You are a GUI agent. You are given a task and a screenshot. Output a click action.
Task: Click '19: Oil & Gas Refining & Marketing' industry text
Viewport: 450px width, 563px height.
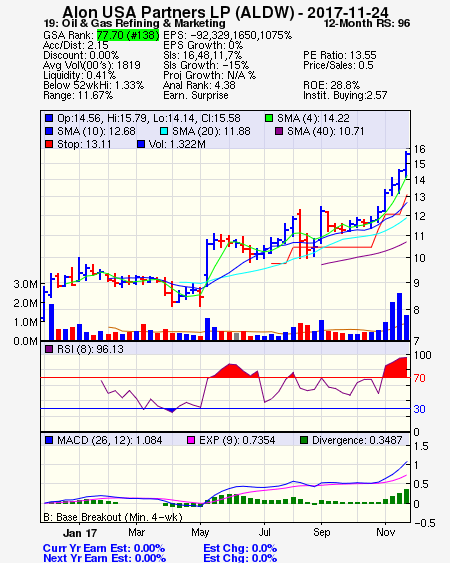point(134,23)
